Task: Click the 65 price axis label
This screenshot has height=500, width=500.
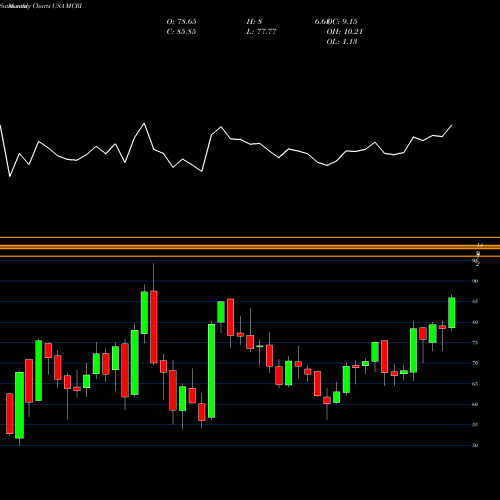Action: pyautogui.click(x=475, y=384)
